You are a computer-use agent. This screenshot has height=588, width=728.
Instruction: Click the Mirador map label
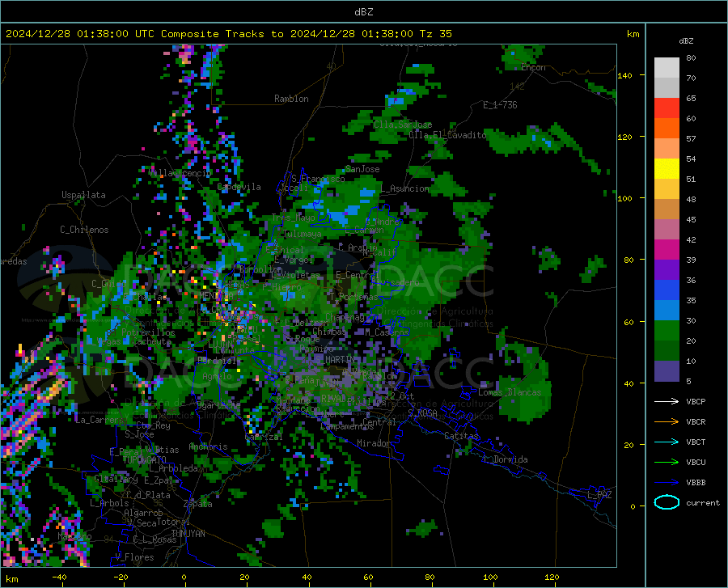tap(373, 443)
